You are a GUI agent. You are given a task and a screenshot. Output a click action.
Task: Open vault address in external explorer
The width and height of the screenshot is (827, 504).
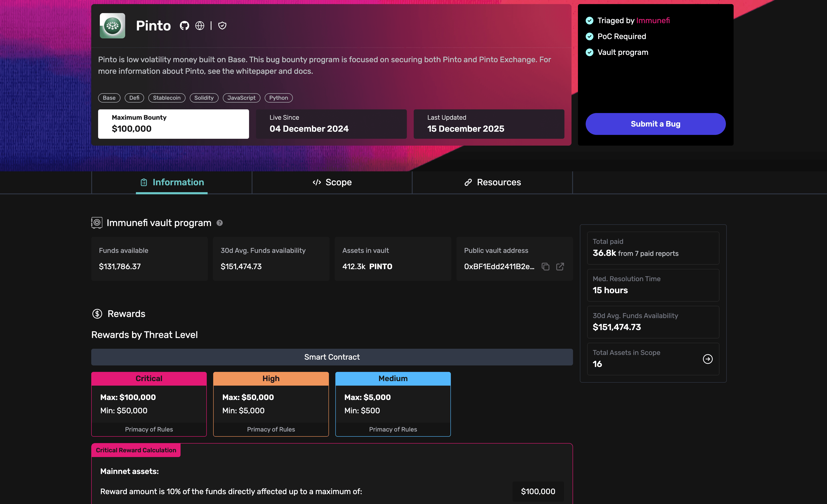point(560,267)
